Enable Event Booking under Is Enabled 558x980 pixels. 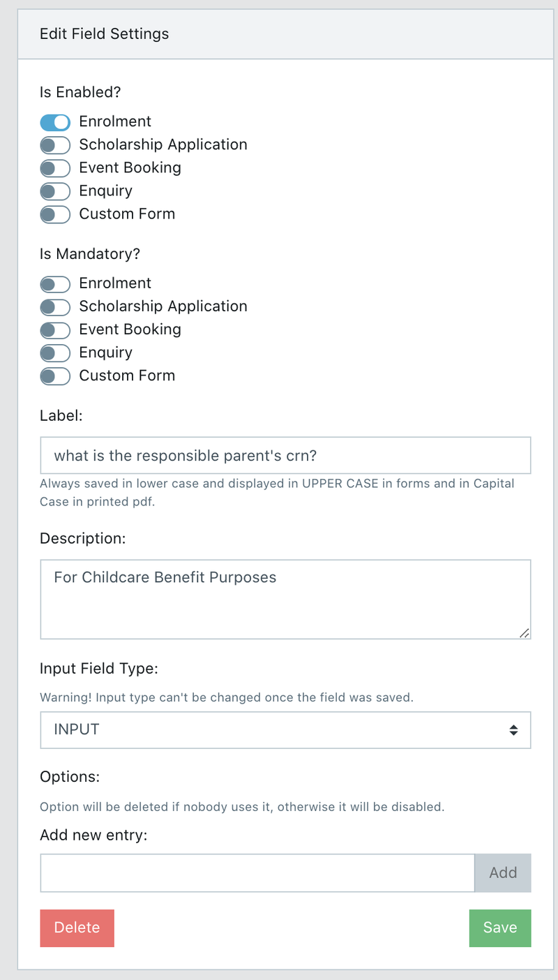(55, 168)
